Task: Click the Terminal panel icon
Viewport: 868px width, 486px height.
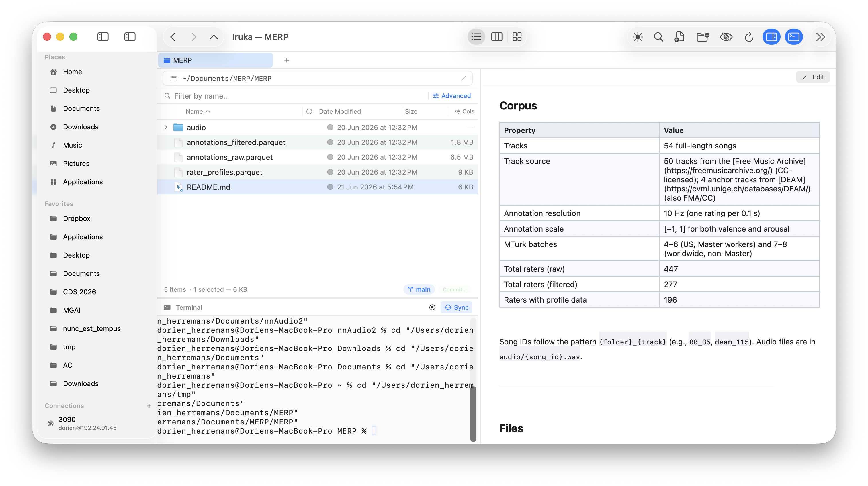Action: tap(167, 307)
